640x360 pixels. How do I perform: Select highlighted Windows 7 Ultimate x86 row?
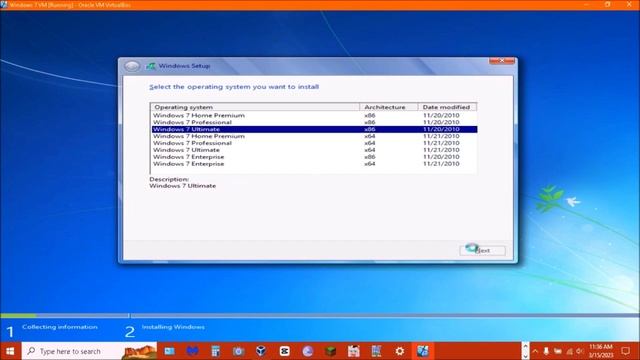[x=314, y=129]
